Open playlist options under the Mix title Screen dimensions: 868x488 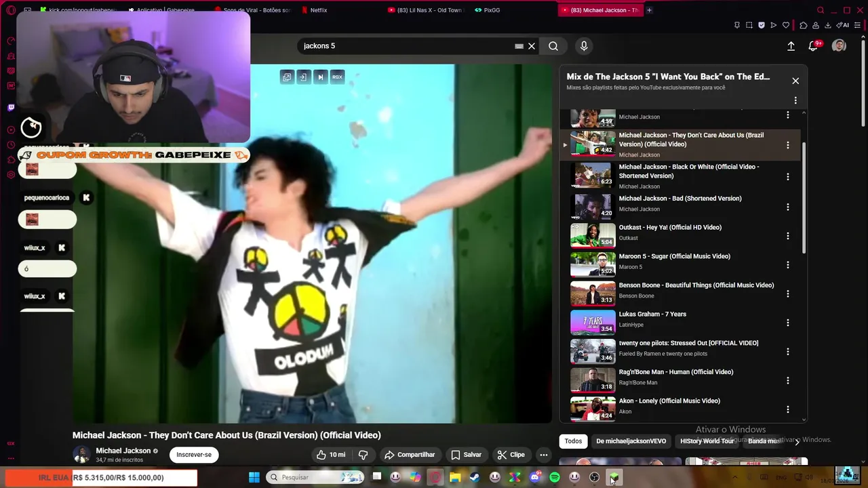[x=795, y=100]
